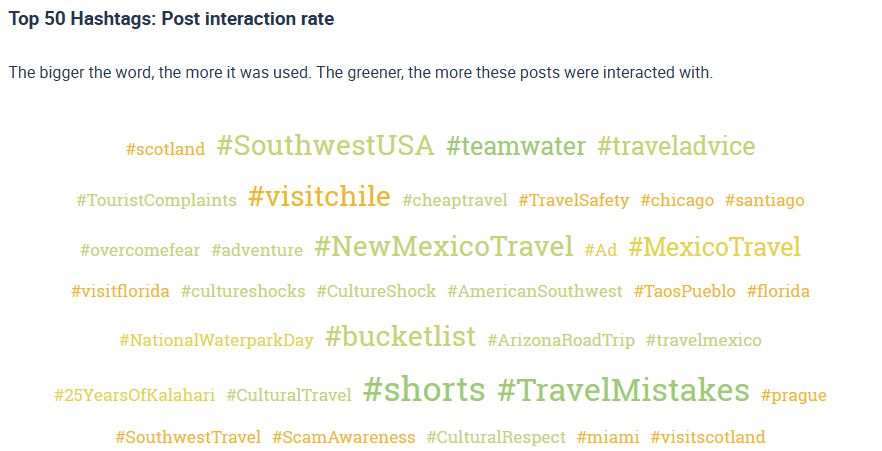Open the #traveladvice hashtag
The height and width of the screenshot is (451, 882).
(676, 147)
